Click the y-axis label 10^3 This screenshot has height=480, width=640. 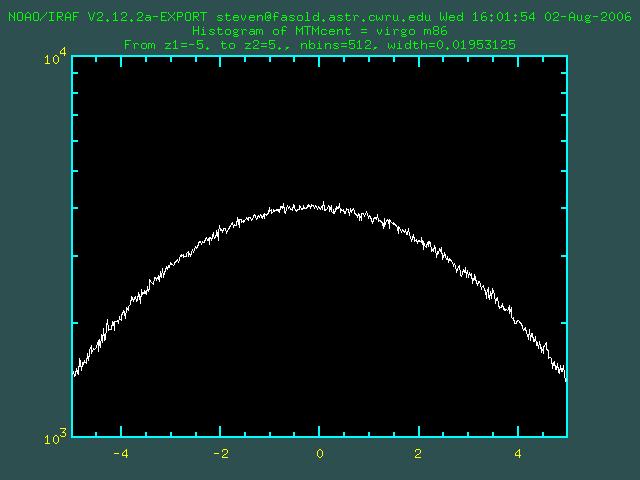click(55, 437)
